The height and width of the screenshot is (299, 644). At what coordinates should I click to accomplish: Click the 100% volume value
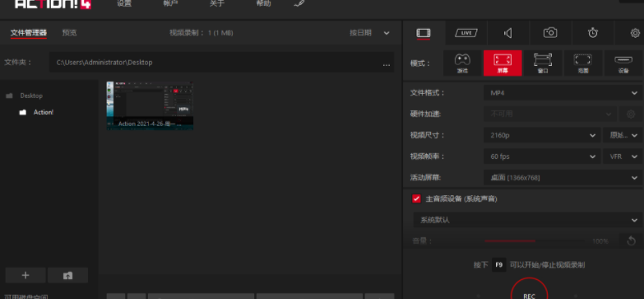pyautogui.click(x=600, y=241)
